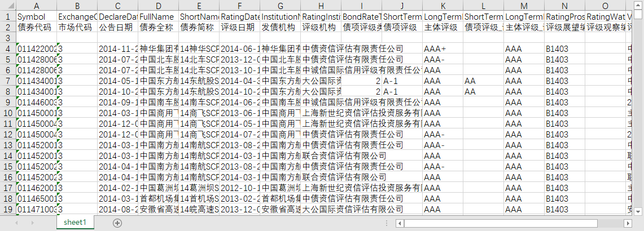Click the date cell "2012-10-1"
This screenshot has width=644, height=231.
coord(240,188)
